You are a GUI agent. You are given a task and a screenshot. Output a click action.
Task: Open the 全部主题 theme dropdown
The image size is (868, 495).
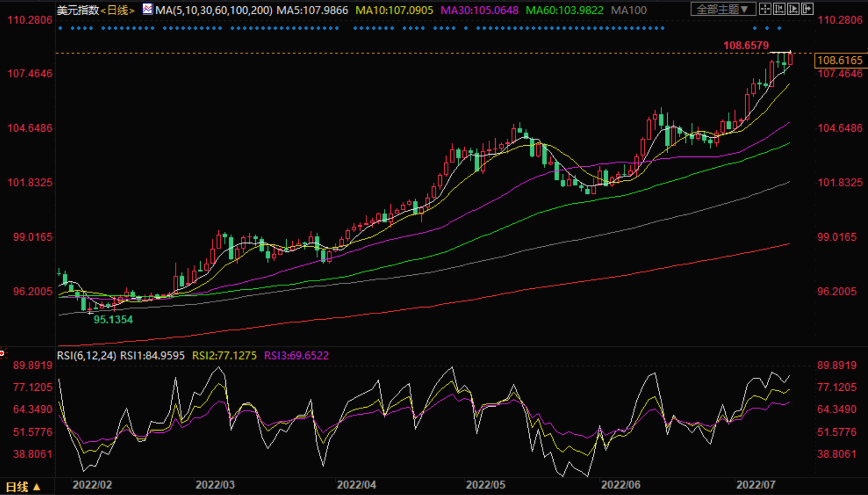coord(722,9)
